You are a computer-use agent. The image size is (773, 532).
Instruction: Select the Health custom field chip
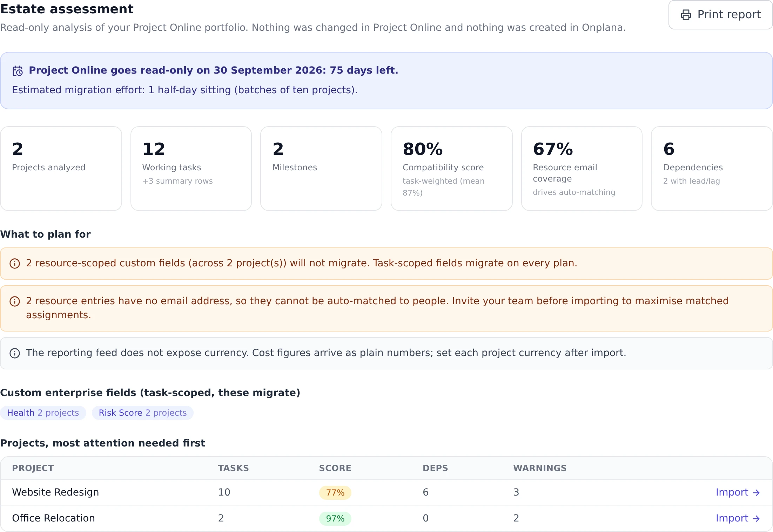click(x=43, y=413)
